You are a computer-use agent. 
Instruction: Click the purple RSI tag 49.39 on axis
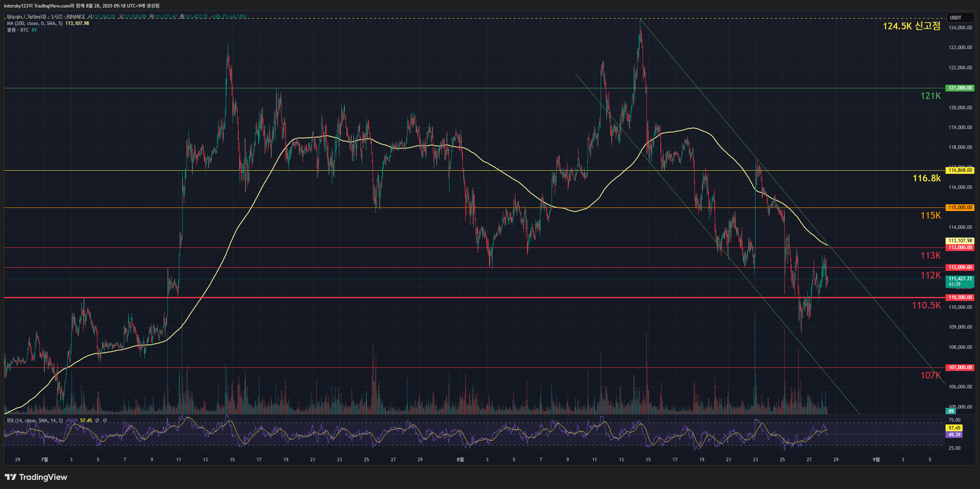coord(954,435)
